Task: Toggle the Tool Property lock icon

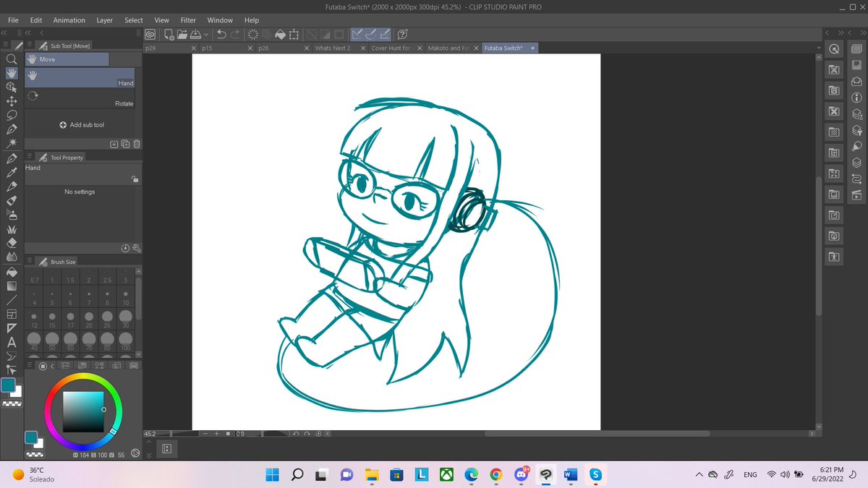Action: pyautogui.click(x=135, y=179)
